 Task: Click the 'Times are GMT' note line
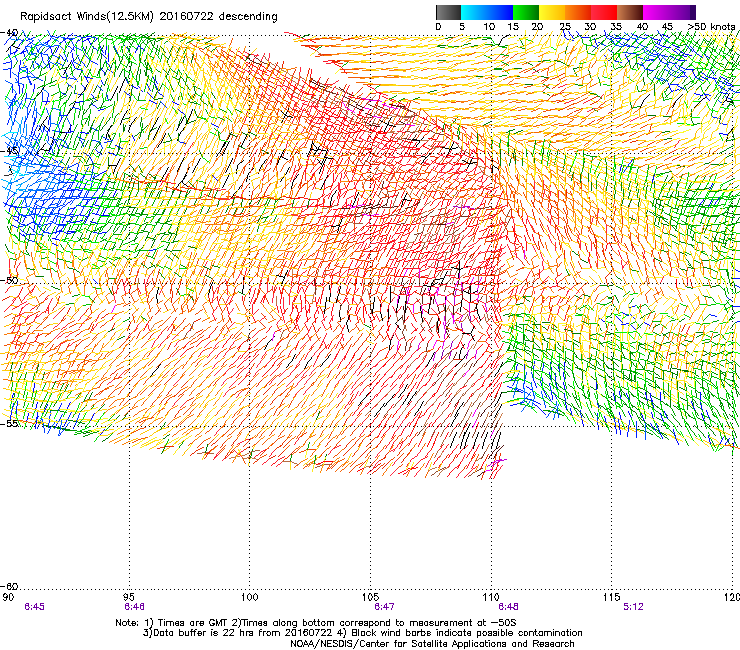(x=316, y=623)
